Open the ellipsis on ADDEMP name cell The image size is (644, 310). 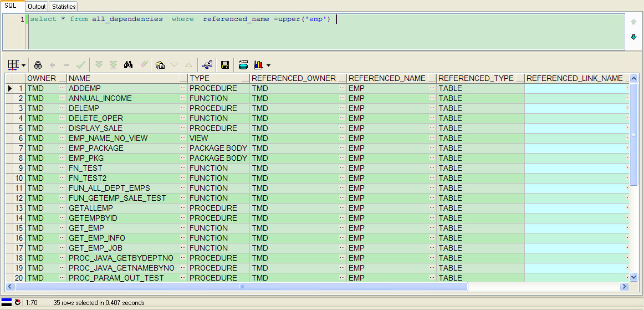click(x=183, y=88)
